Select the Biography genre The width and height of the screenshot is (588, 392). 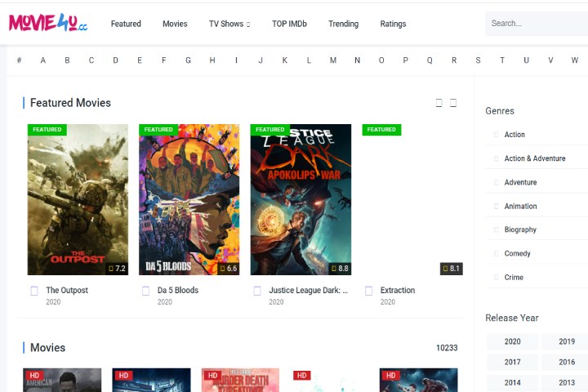click(520, 229)
